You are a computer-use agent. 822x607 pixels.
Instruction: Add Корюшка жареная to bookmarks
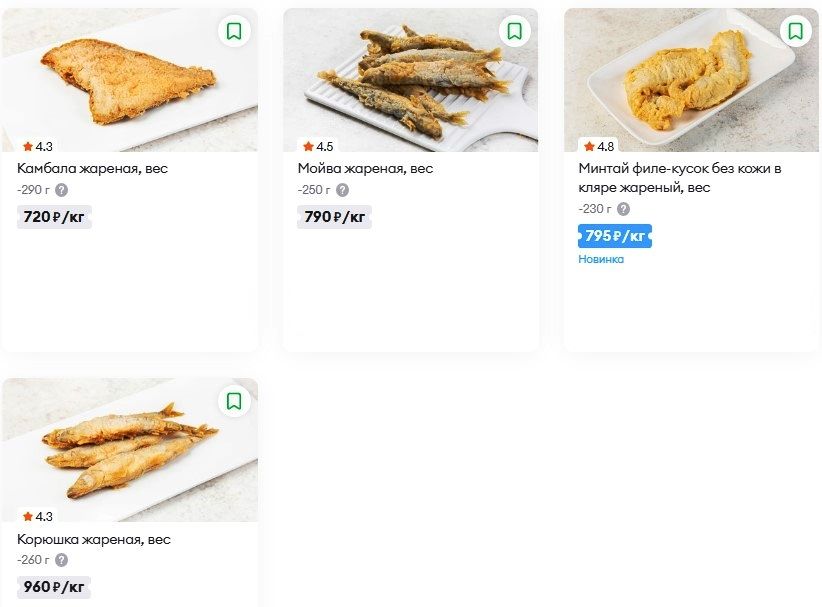click(x=234, y=401)
